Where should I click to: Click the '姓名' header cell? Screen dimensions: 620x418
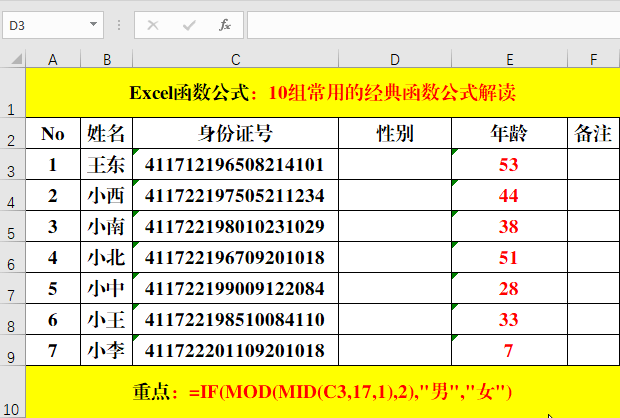(x=107, y=133)
